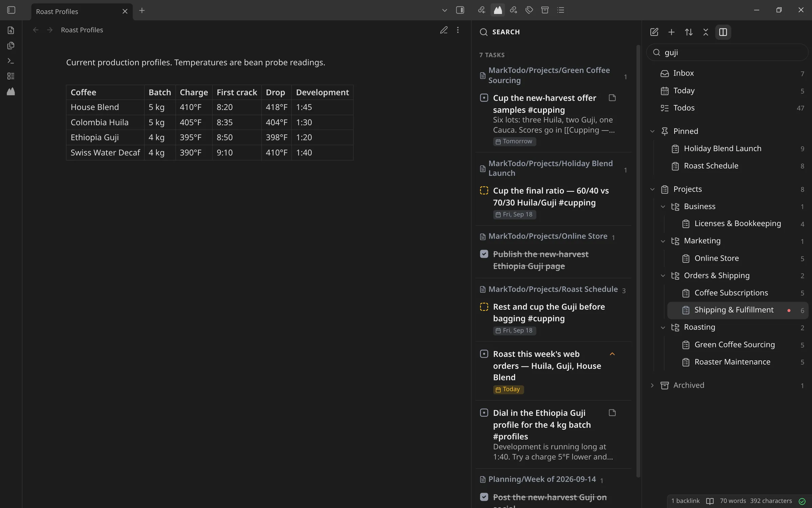The height and width of the screenshot is (508, 812).
Task: Collapse all projects icon
Action: tap(706, 32)
